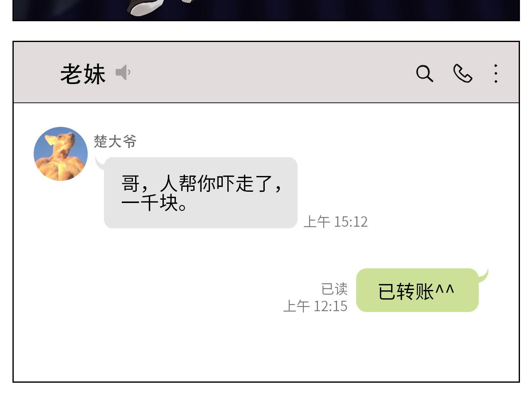Click the dark comic panel above the chat
The height and width of the screenshot is (406, 532).
[266, 10]
